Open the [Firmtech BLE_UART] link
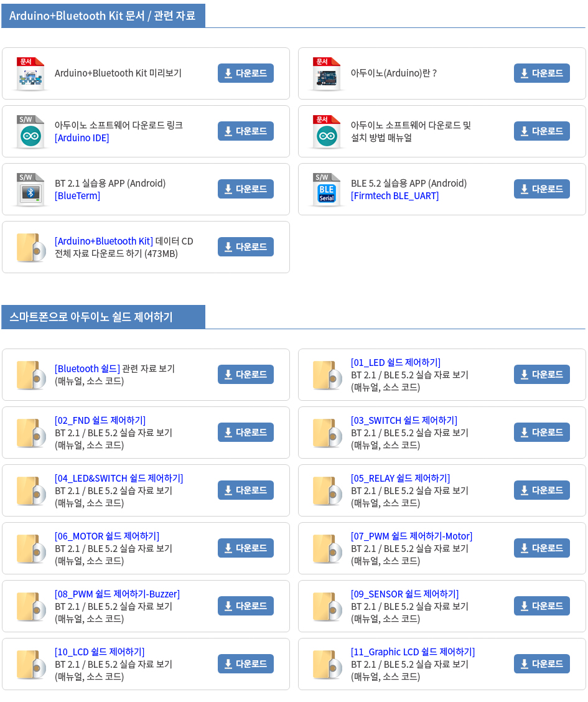 click(394, 195)
